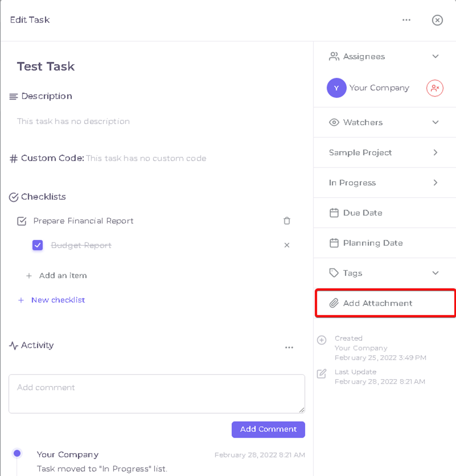
Task: Open the three-dot menu in the Edit Task header
Action: (x=406, y=20)
